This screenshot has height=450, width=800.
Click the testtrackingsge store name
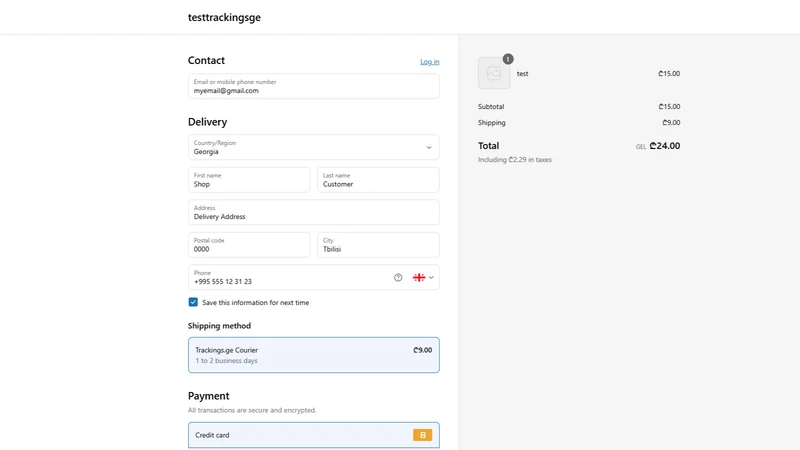tap(224, 17)
